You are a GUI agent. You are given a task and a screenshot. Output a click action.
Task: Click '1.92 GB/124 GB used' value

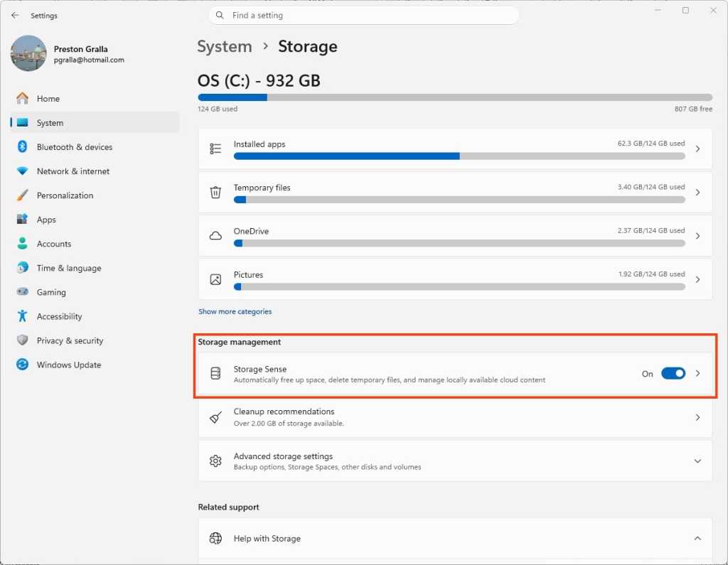point(651,274)
